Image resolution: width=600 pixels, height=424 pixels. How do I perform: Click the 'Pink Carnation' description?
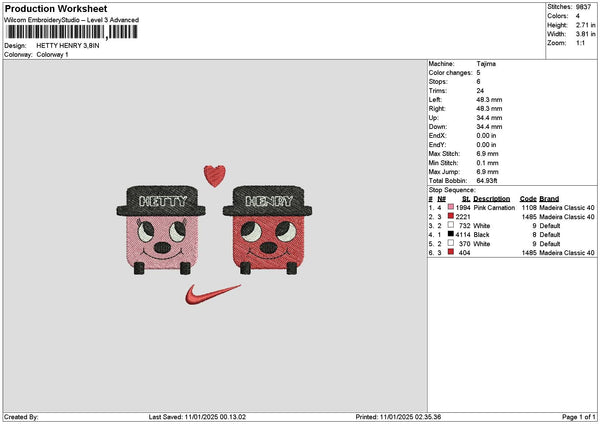click(x=494, y=207)
